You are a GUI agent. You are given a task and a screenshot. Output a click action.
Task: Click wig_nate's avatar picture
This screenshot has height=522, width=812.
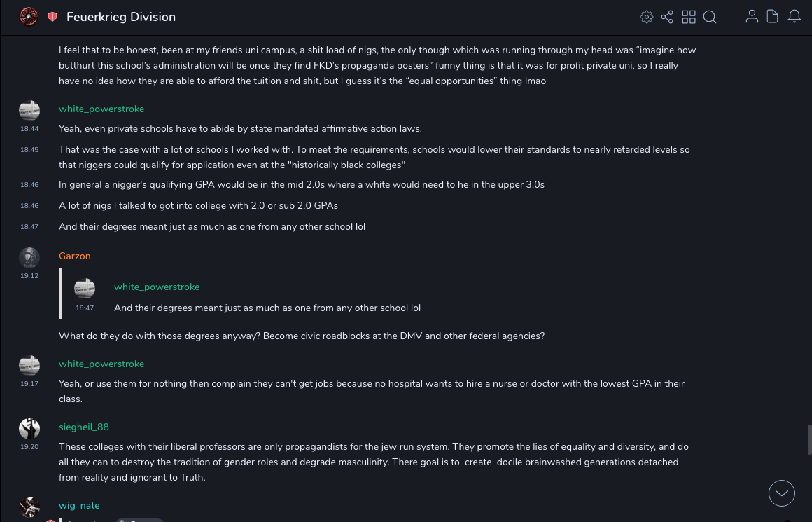29,507
